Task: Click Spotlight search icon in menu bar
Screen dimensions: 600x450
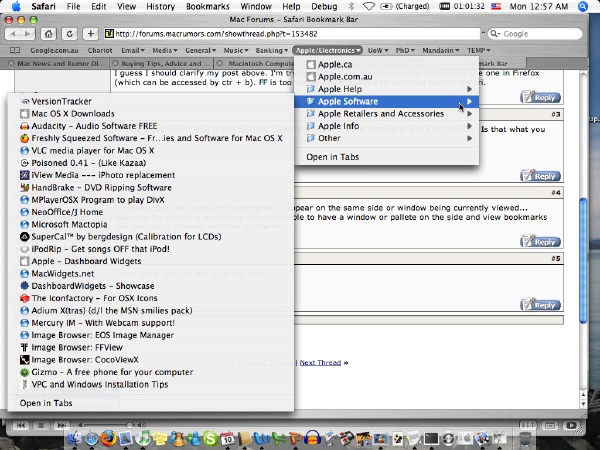Action: coord(583,7)
